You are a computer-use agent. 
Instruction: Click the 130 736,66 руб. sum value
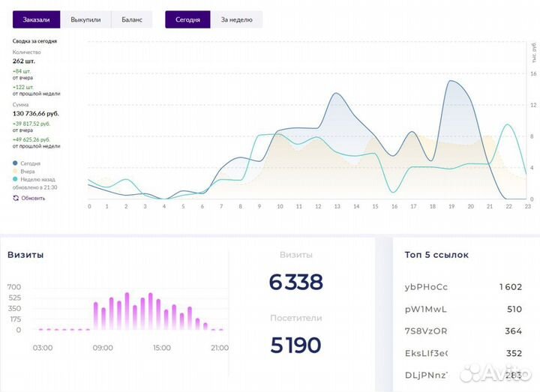point(36,113)
